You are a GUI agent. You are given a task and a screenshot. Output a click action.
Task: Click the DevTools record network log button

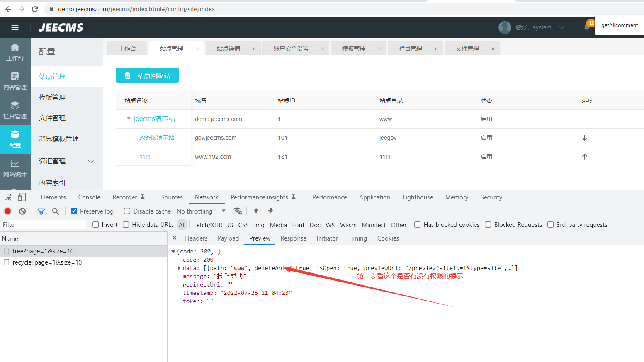point(7,211)
